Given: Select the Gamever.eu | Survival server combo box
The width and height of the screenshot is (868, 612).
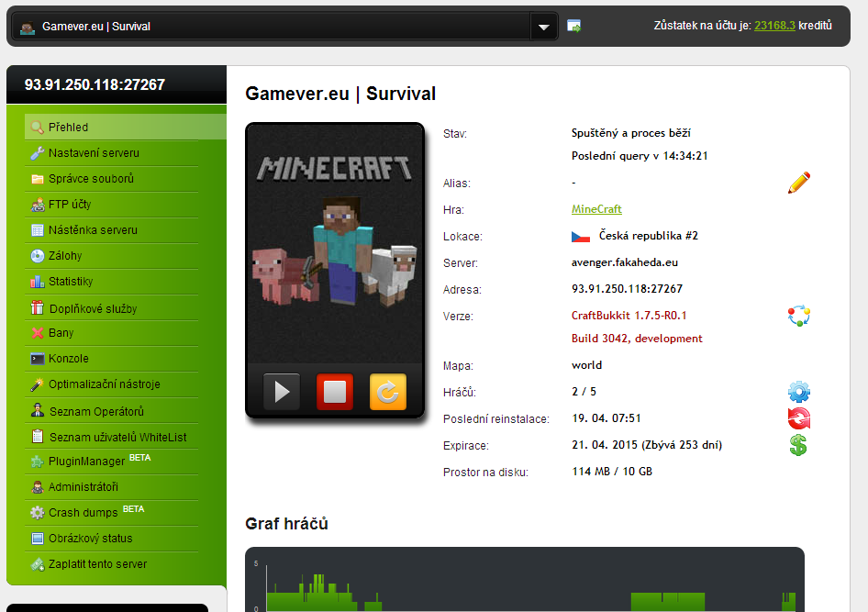Looking at the screenshot, I should click(284, 27).
